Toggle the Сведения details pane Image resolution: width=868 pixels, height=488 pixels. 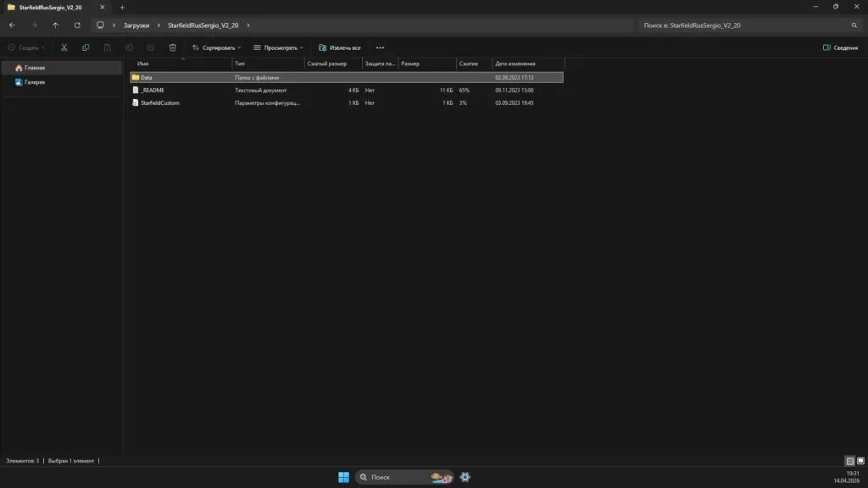click(x=840, y=47)
